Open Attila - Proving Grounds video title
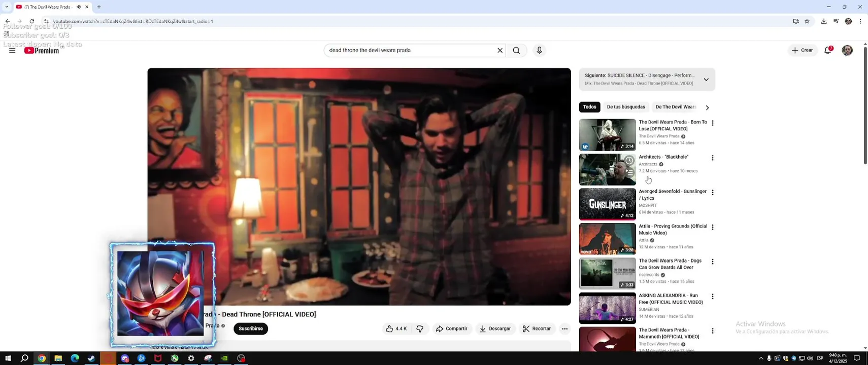Screen dimensions: 868x365 (x=673, y=230)
